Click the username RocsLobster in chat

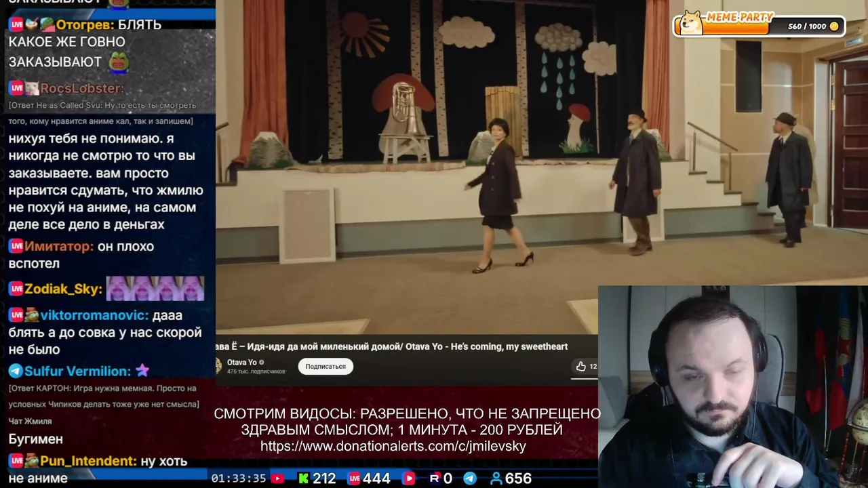point(82,88)
